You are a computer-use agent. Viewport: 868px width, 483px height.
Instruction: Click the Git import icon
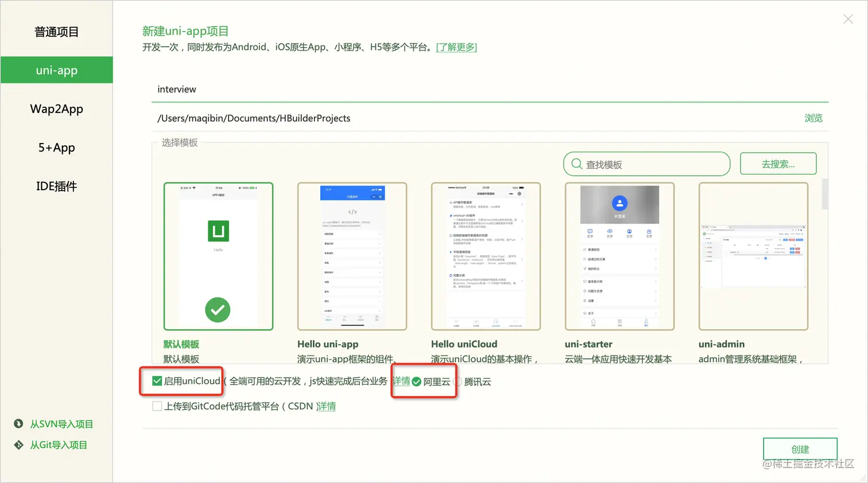[18, 445]
